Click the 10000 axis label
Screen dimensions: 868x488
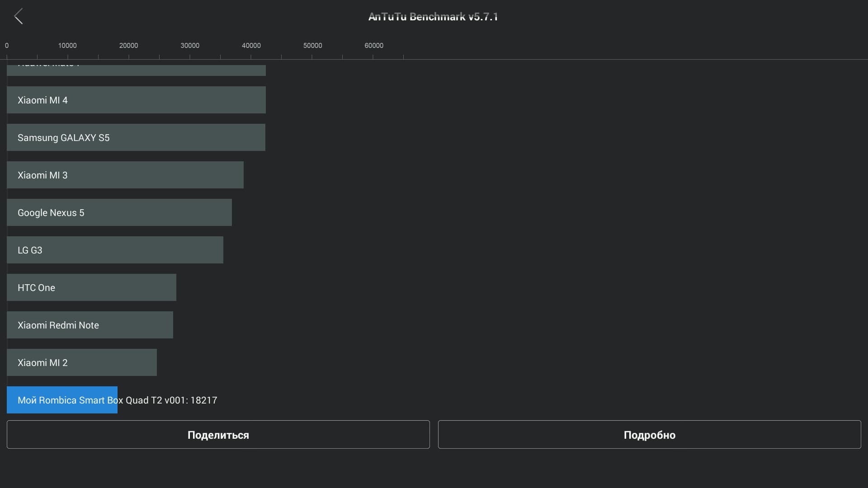[x=67, y=46]
